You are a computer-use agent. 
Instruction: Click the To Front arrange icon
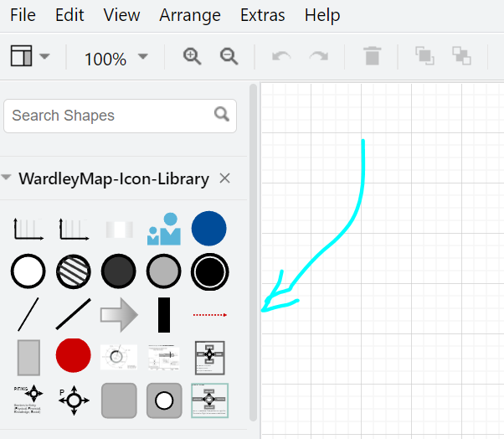point(424,57)
